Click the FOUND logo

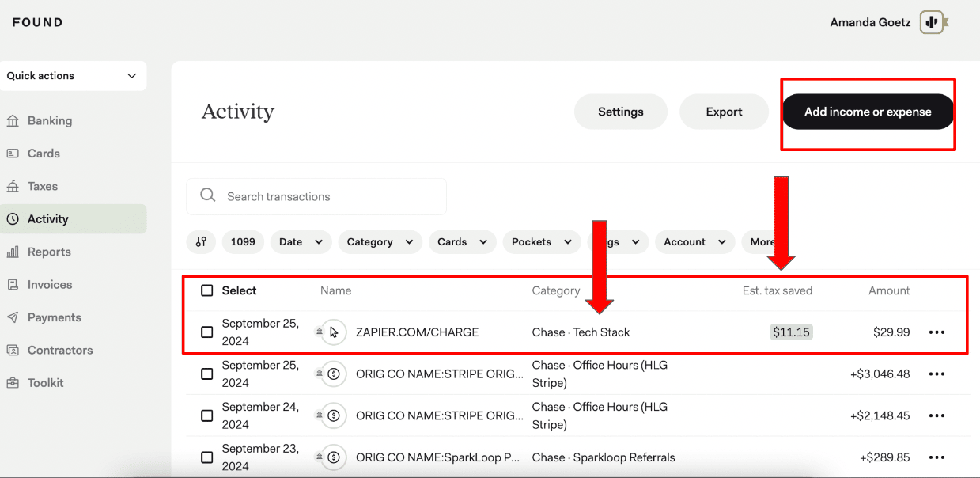point(37,22)
